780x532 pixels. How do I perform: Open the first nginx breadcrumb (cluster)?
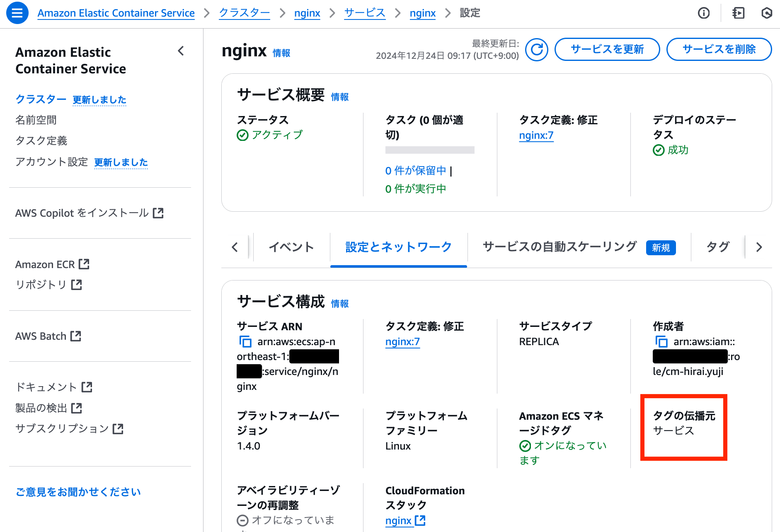click(x=307, y=13)
